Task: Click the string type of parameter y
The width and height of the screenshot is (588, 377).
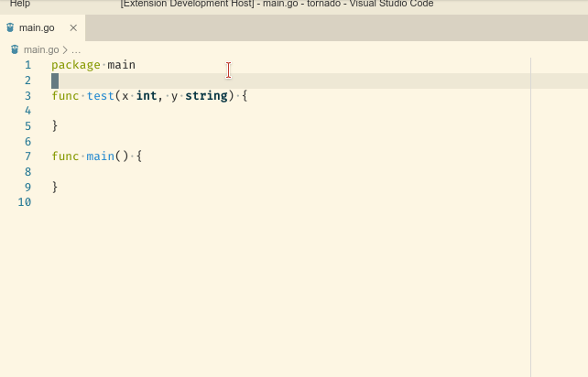Action: [206, 95]
